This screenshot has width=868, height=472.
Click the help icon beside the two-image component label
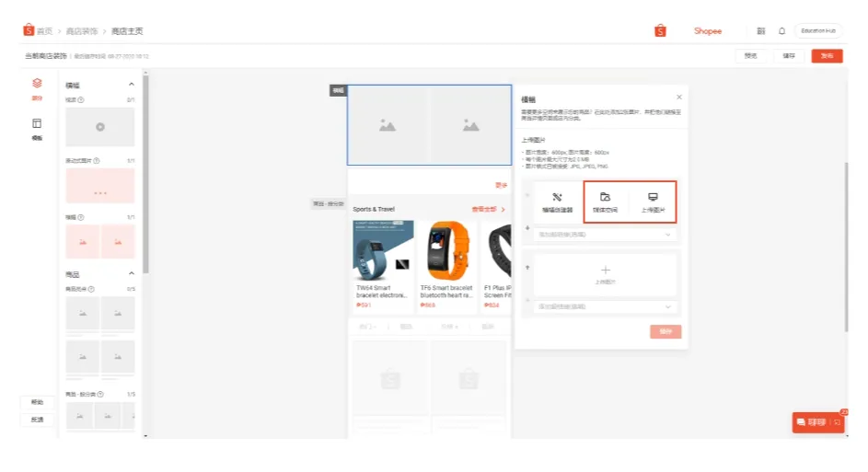(81, 217)
